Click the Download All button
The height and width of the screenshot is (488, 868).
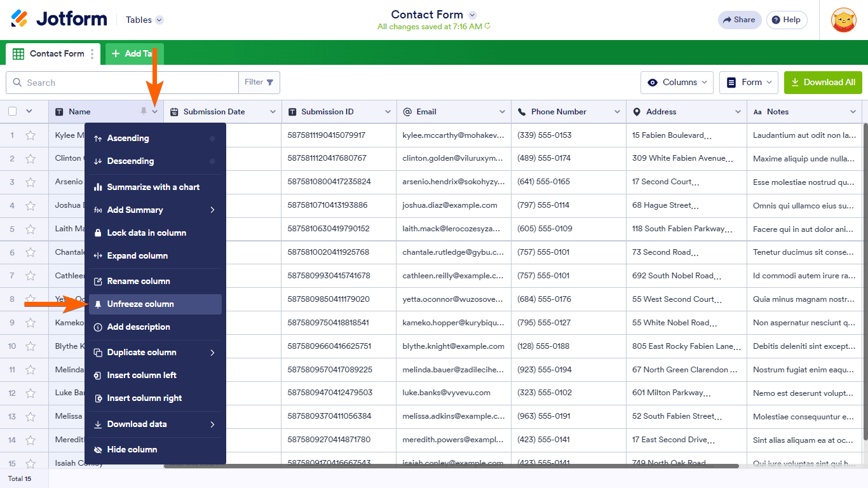823,82
